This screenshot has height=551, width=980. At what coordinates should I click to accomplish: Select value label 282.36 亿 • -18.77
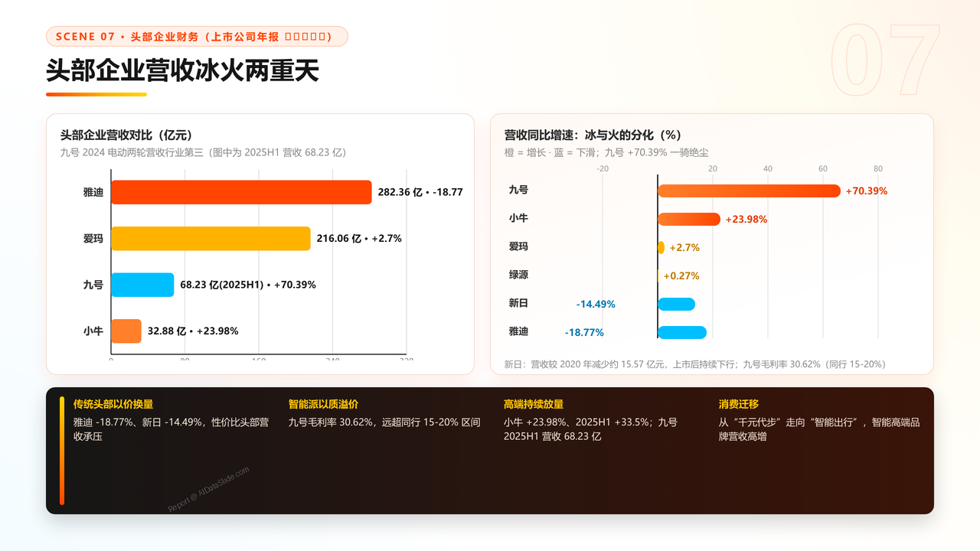pos(420,192)
